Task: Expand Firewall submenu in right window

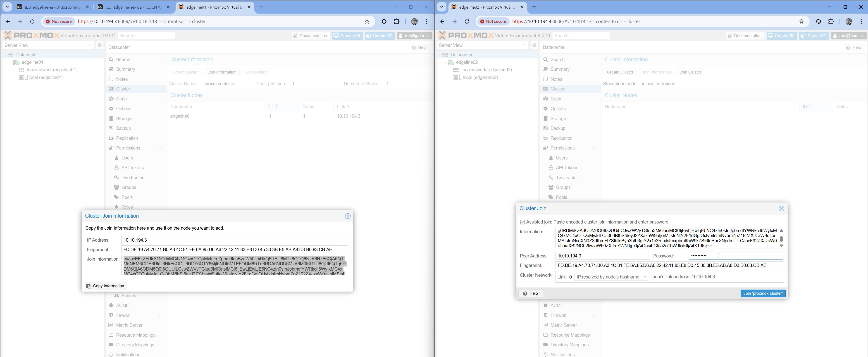Action: coord(594,315)
